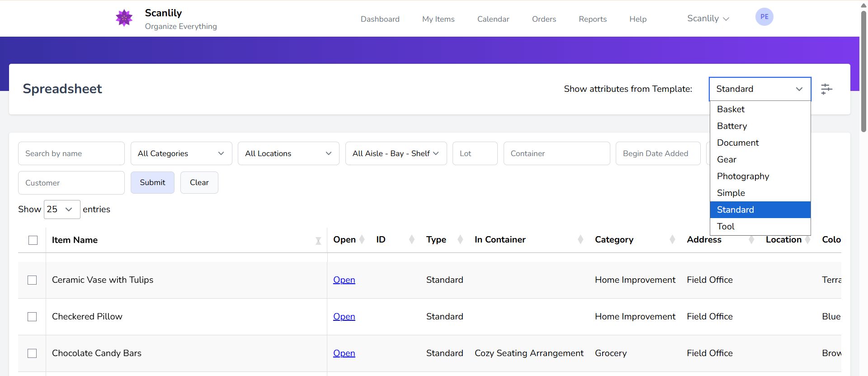Click the Clear button
Viewport: 868px width, 376px height.
(x=199, y=182)
